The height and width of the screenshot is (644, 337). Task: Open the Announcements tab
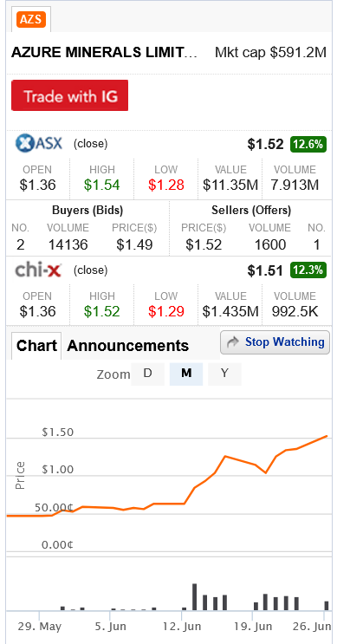[x=127, y=346]
